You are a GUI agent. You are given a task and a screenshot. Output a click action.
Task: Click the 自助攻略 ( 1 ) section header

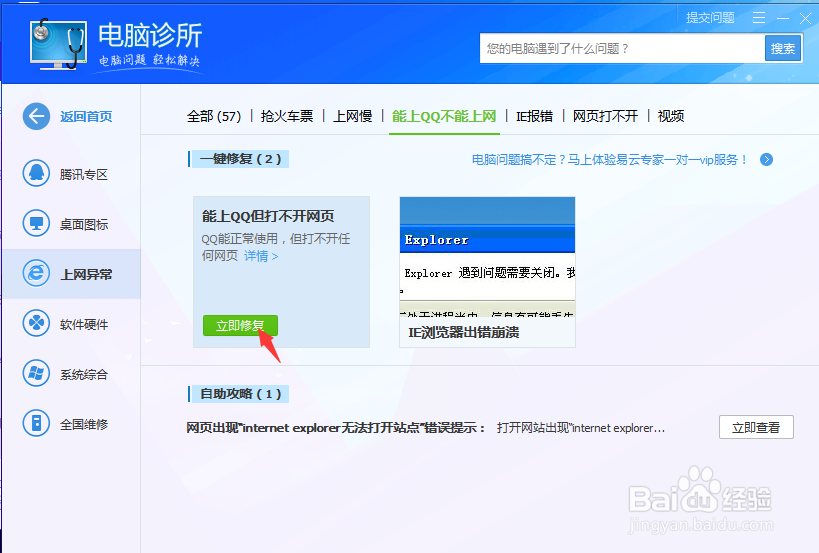[240, 394]
